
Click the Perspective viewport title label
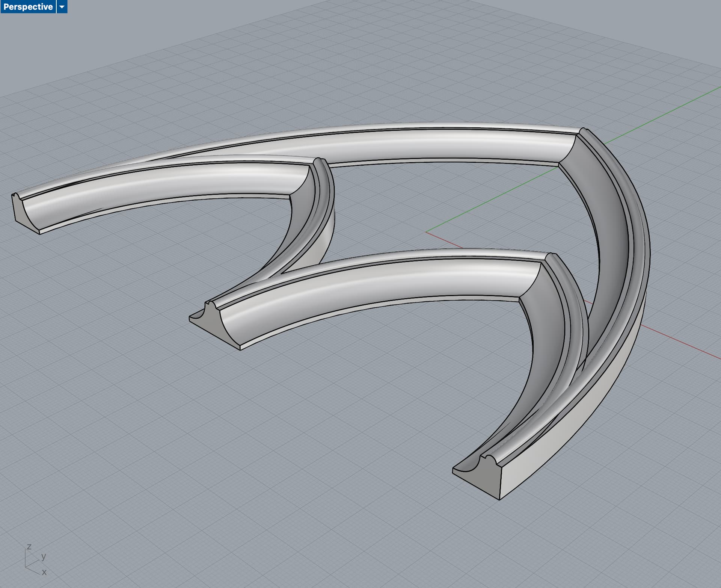click(x=28, y=7)
